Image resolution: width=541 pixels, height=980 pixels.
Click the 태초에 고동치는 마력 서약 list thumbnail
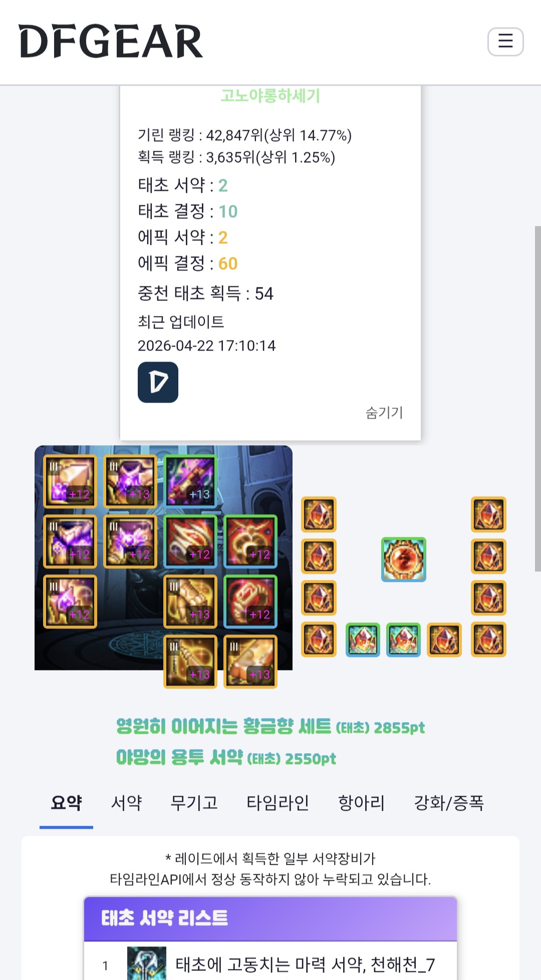pos(147,963)
